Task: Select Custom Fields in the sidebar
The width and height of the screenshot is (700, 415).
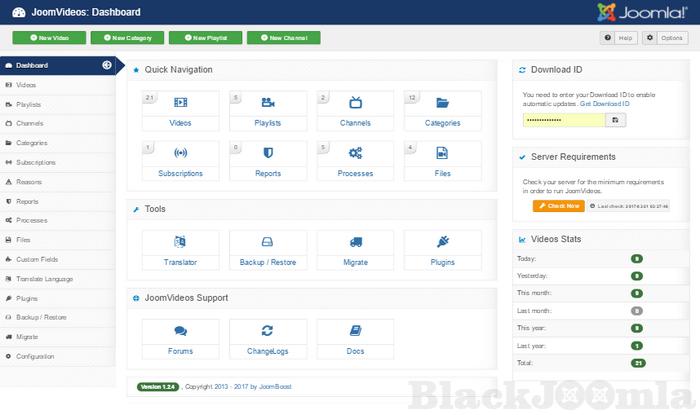Action: coord(37,259)
